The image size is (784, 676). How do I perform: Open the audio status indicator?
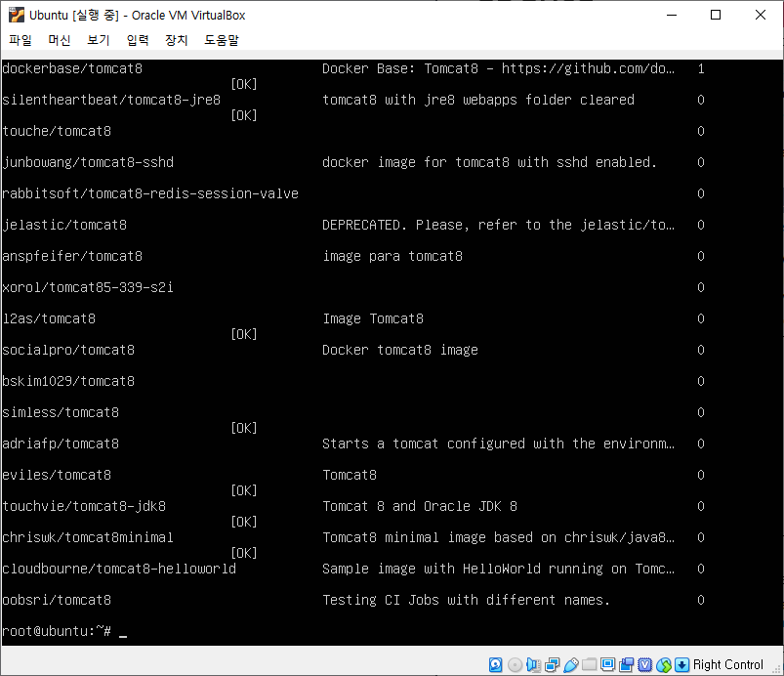click(533, 664)
